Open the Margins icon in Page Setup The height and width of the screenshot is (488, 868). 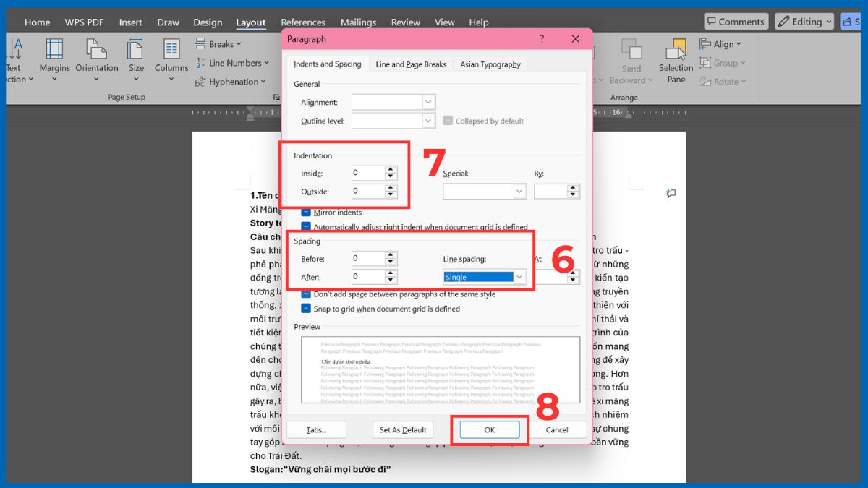(54, 49)
